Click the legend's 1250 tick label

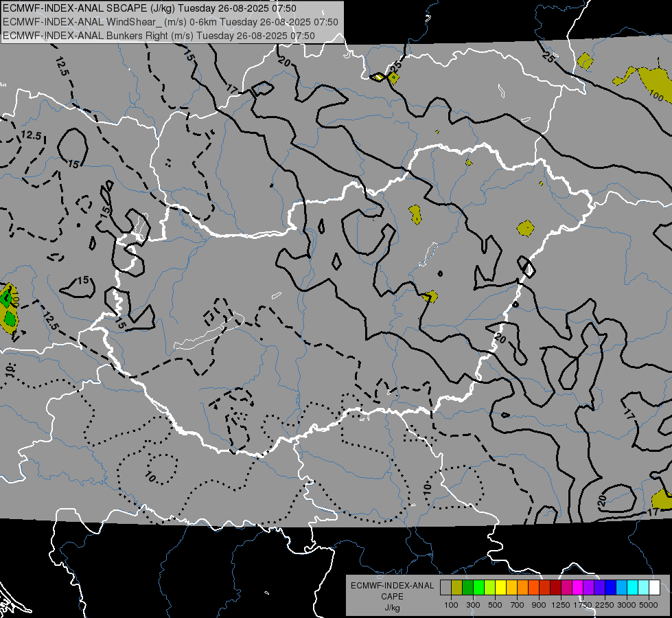click(561, 605)
